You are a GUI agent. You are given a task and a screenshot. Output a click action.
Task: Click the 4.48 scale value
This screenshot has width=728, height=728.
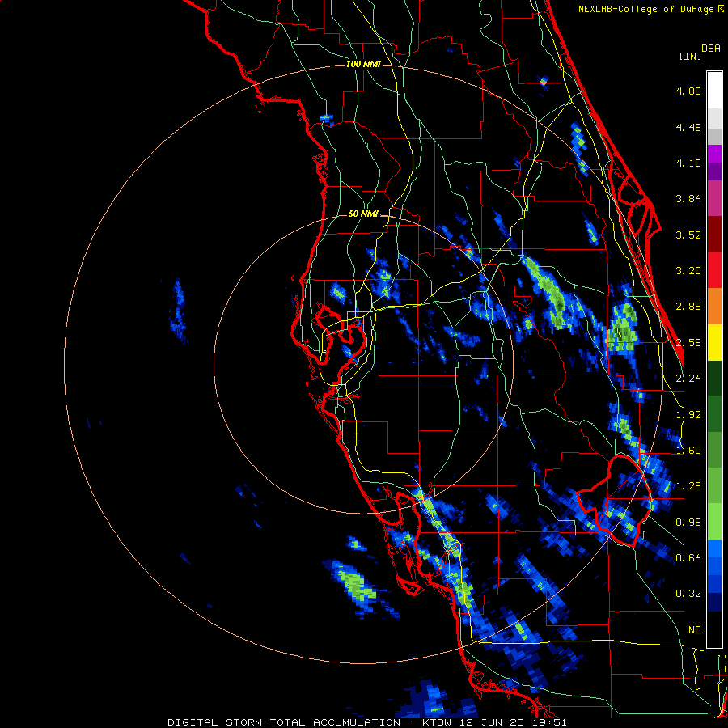click(688, 127)
